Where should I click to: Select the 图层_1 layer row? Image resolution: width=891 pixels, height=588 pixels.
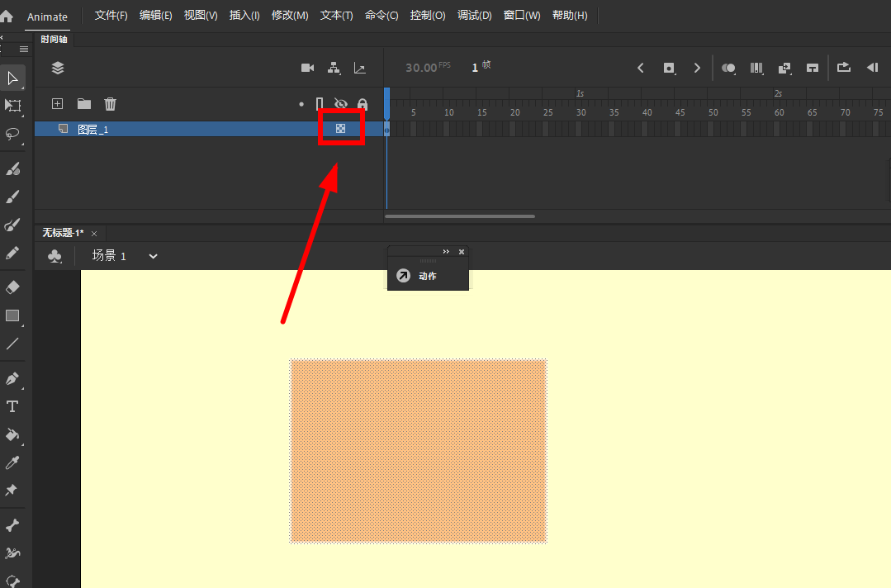coord(209,129)
